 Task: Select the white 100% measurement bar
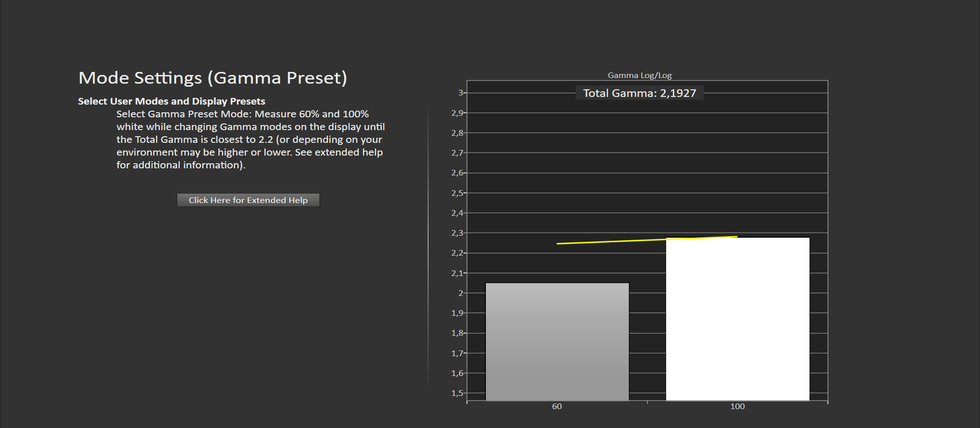[737, 319]
